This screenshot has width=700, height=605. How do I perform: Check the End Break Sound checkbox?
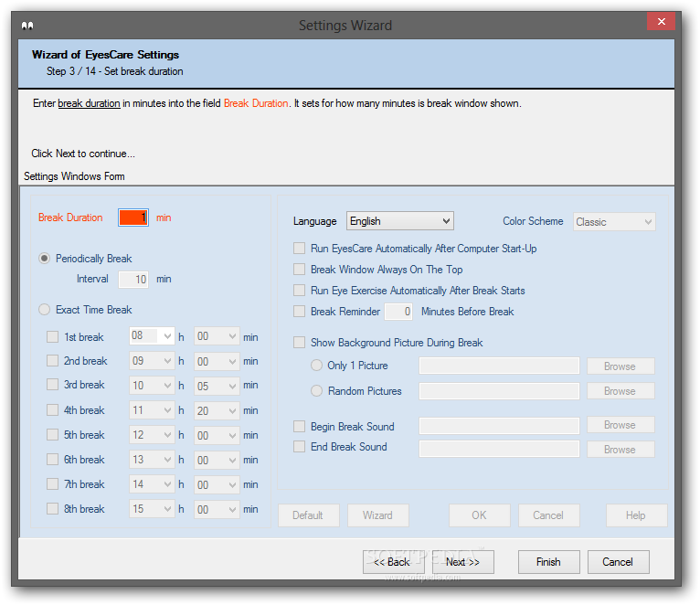[x=299, y=447]
